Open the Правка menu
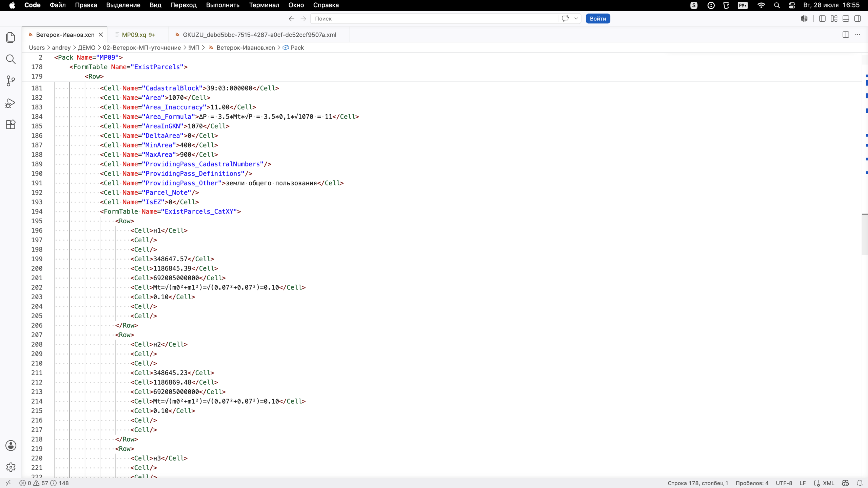 pyautogui.click(x=86, y=5)
